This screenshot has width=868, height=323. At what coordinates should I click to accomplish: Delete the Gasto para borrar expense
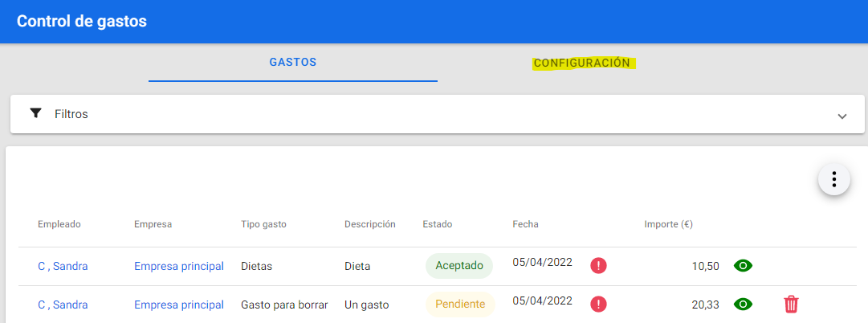click(x=791, y=305)
